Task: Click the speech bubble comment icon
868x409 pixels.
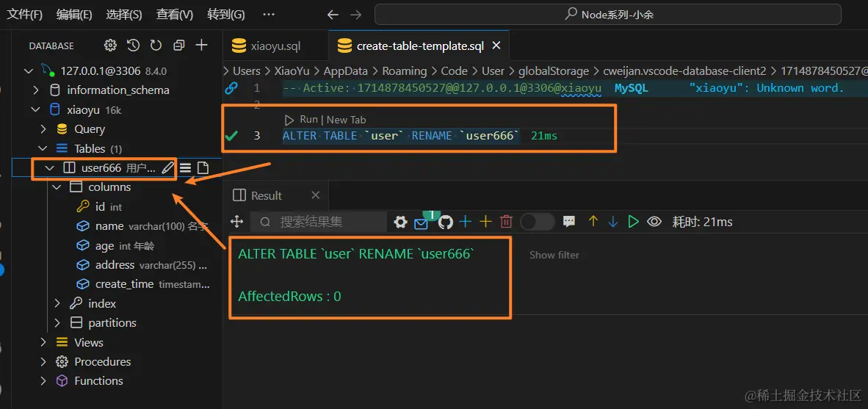Action: point(568,222)
